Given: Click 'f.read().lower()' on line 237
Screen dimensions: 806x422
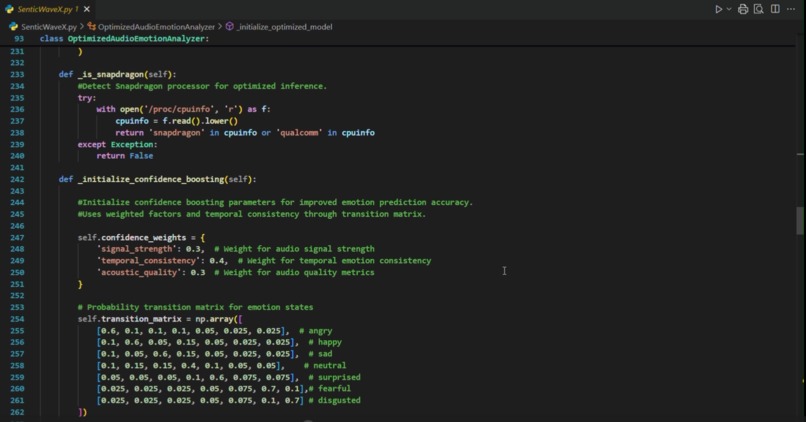Looking at the screenshot, I should 200,121.
